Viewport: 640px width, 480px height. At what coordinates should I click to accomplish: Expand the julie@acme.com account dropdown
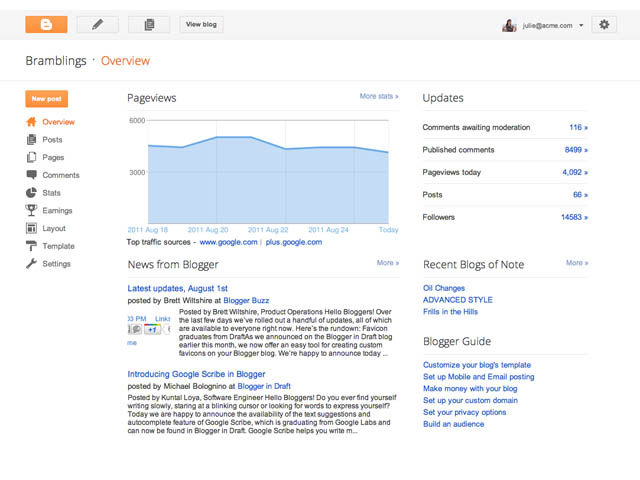click(x=581, y=25)
